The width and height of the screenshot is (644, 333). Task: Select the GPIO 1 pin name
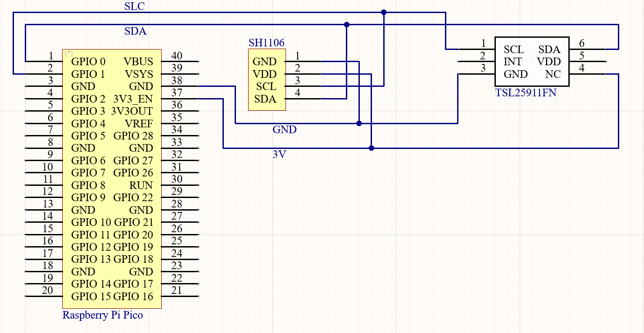tap(88, 74)
